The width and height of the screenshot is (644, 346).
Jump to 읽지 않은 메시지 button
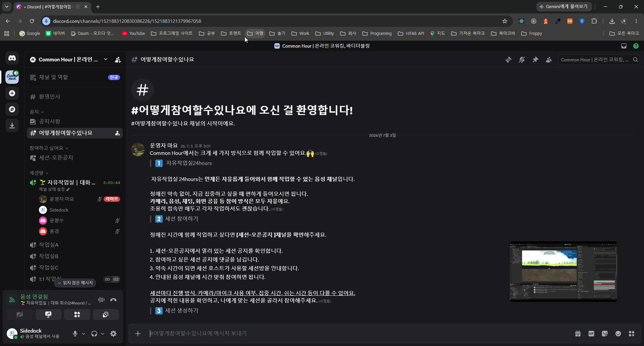click(x=75, y=283)
